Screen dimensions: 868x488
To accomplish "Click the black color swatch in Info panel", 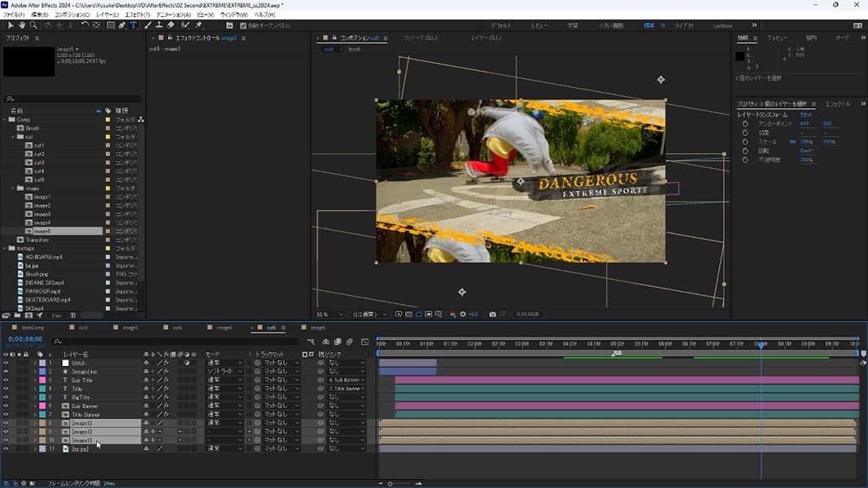I will click(740, 56).
